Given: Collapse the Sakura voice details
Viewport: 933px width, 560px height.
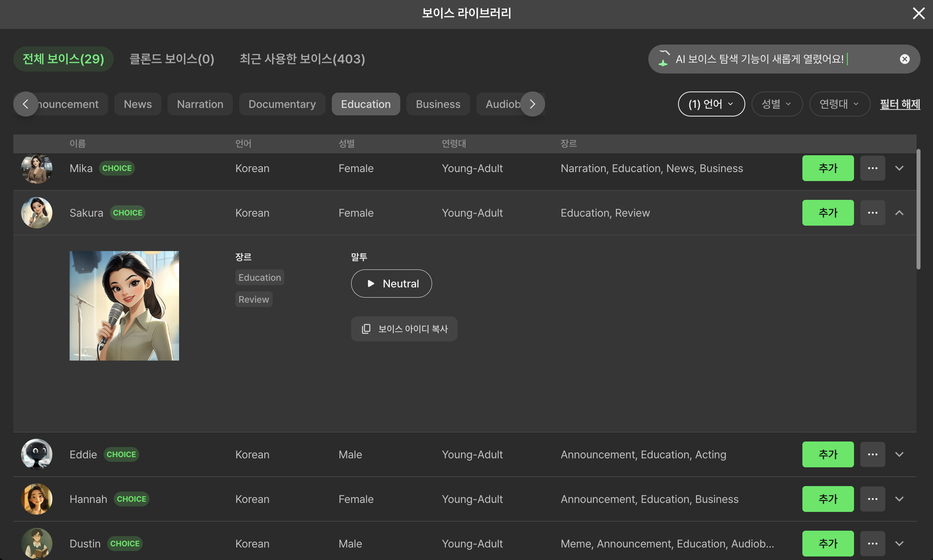Looking at the screenshot, I should 899,213.
